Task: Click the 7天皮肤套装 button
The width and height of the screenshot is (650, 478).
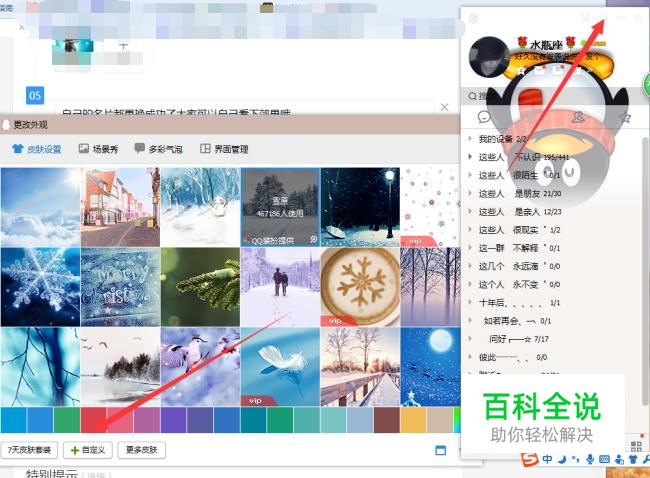Action: 29,450
